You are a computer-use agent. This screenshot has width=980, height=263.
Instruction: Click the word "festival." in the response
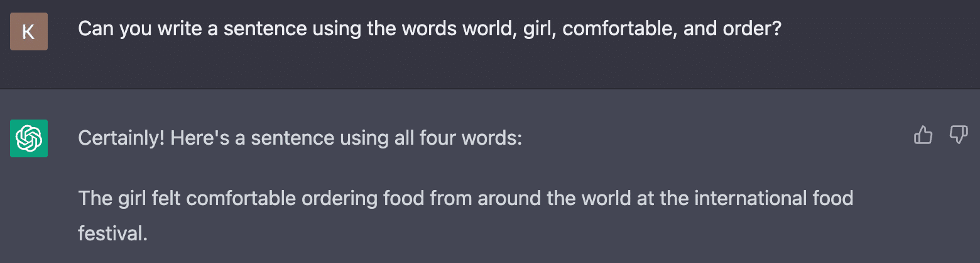[112, 234]
